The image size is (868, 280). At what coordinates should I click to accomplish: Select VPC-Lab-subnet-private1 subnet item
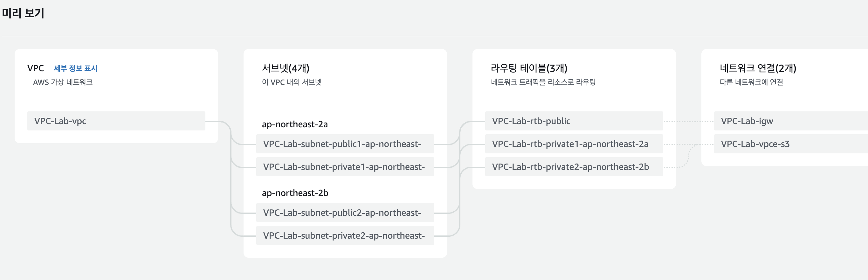345,167
